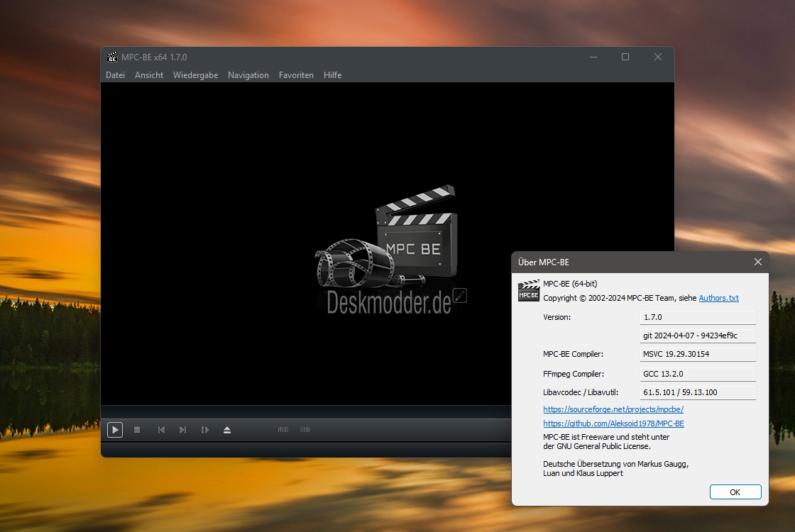The width and height of the screenshot is (795, 532).
Task: Stop playback using the square Stop icon
Action: (x=137, y=430)
